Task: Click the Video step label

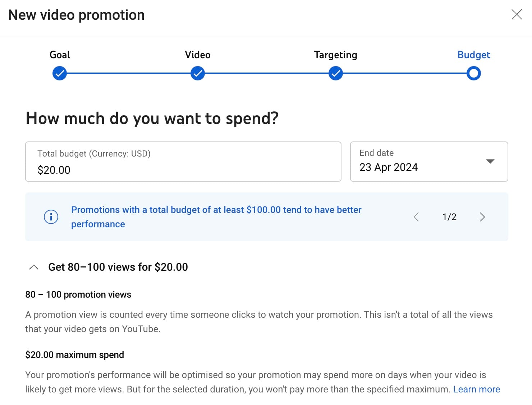Action: (x=197, y=55)
